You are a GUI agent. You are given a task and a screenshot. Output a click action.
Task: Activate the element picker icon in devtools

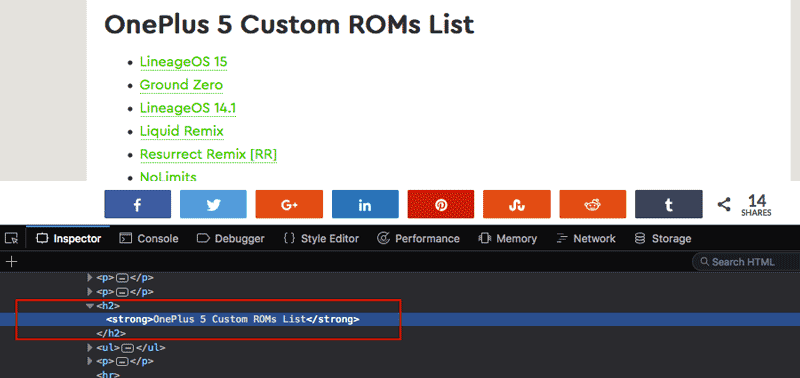(x=11, y=238)
